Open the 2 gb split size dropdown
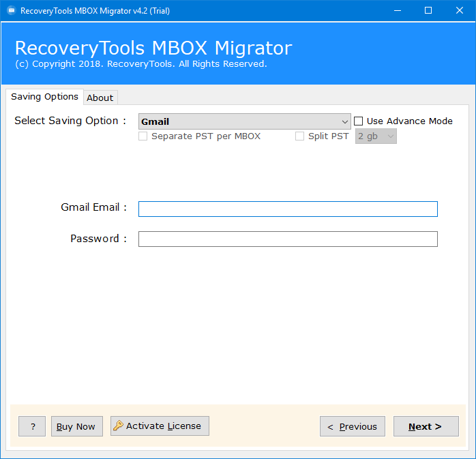 tap(376, 136)
